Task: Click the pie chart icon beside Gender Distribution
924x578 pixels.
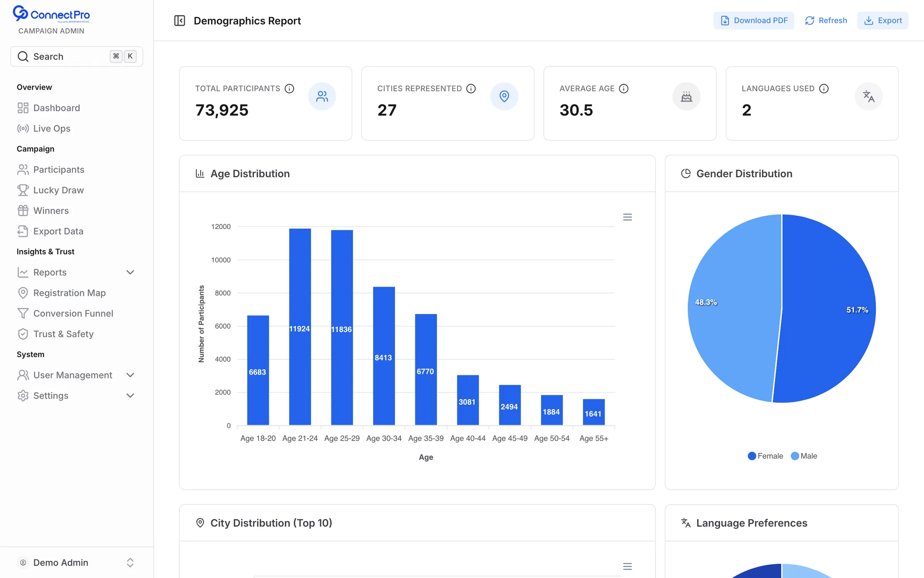Action: [x=686, y=173]
